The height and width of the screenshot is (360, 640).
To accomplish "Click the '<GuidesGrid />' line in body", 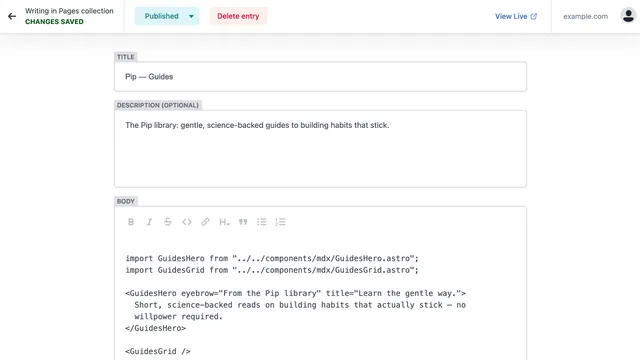I will click(158, 351).
